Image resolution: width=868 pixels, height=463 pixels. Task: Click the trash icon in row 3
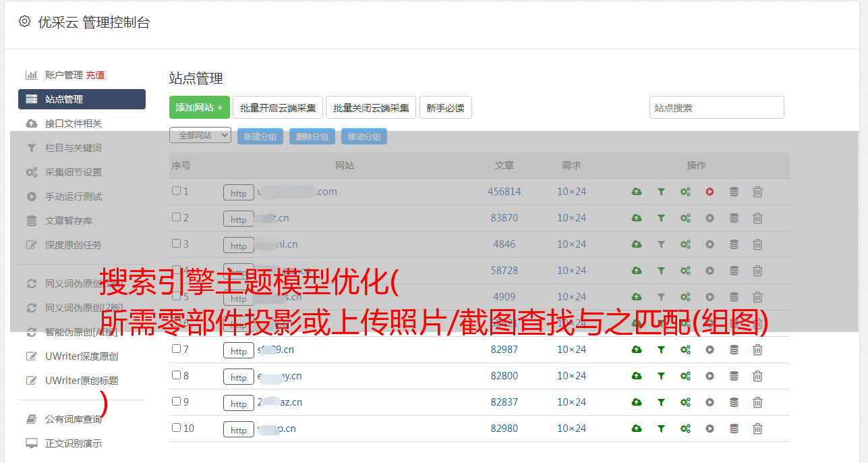click(757, 244)
